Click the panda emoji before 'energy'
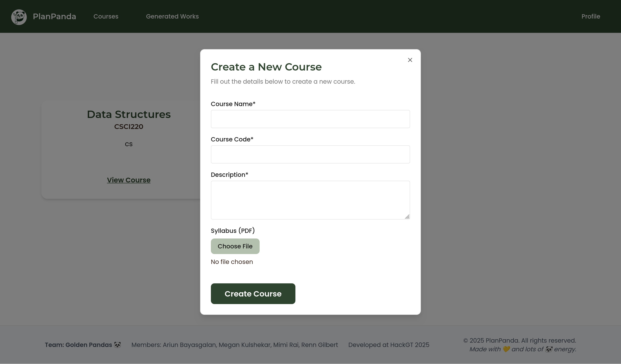 click(x=549, y=349)
